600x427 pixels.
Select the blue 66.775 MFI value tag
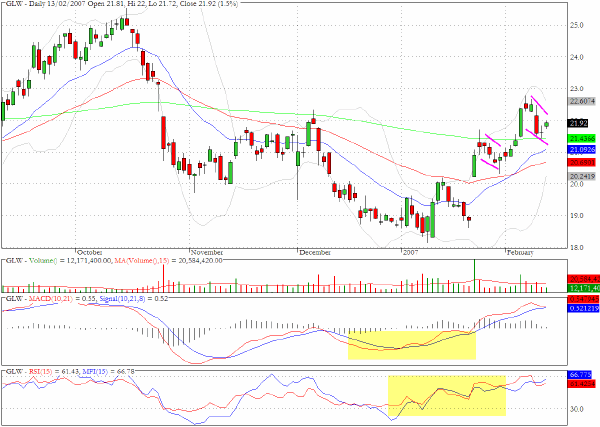580,375
